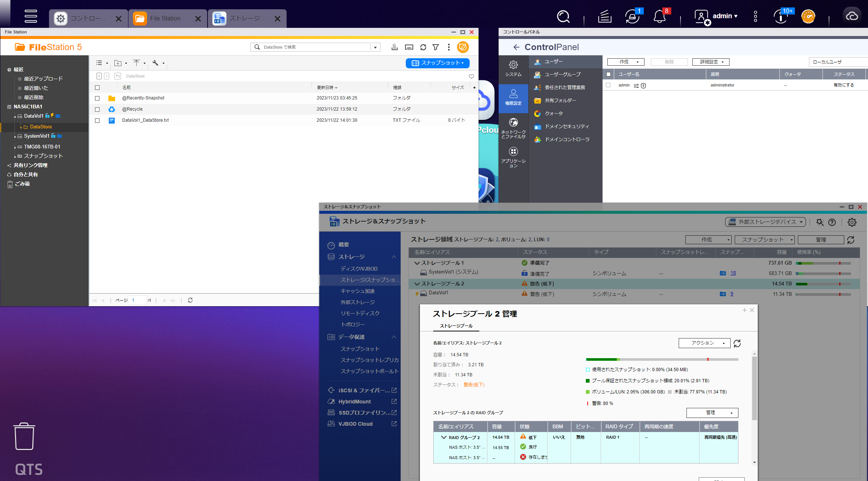The image size is (868, 481).
Task: Open the dashboard gauge icon in top bar
Action: (x=808, y=16)
